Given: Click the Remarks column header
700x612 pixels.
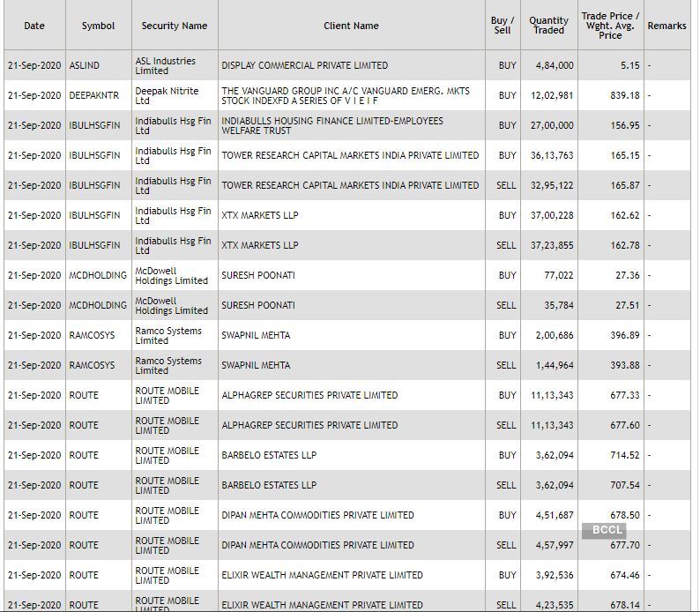Looking at the screenshot, I should tap(667, 26).
